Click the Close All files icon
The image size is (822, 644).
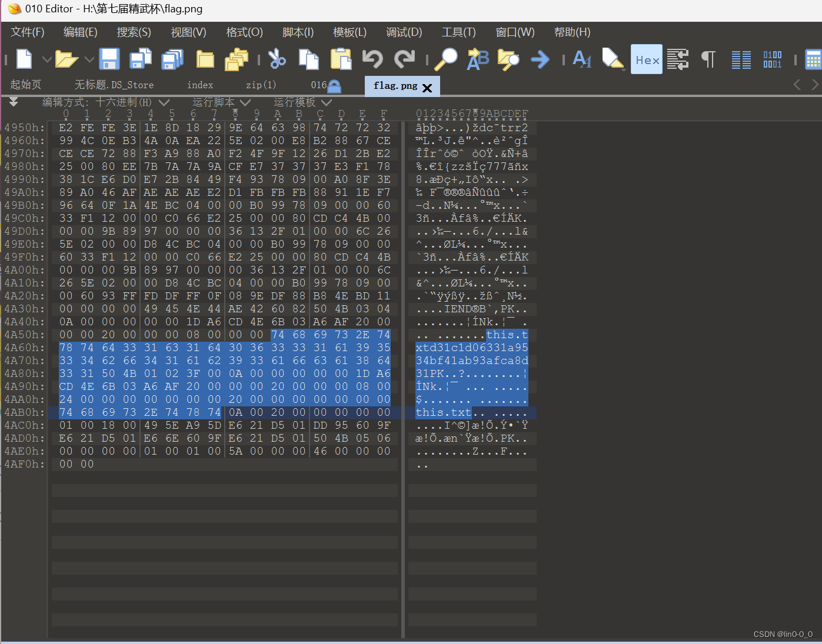237,59
